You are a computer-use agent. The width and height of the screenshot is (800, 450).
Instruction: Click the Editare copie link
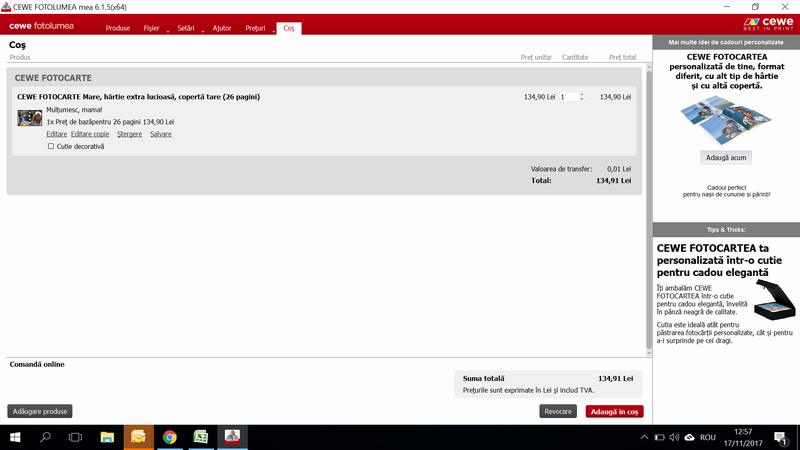click(90, 134)
